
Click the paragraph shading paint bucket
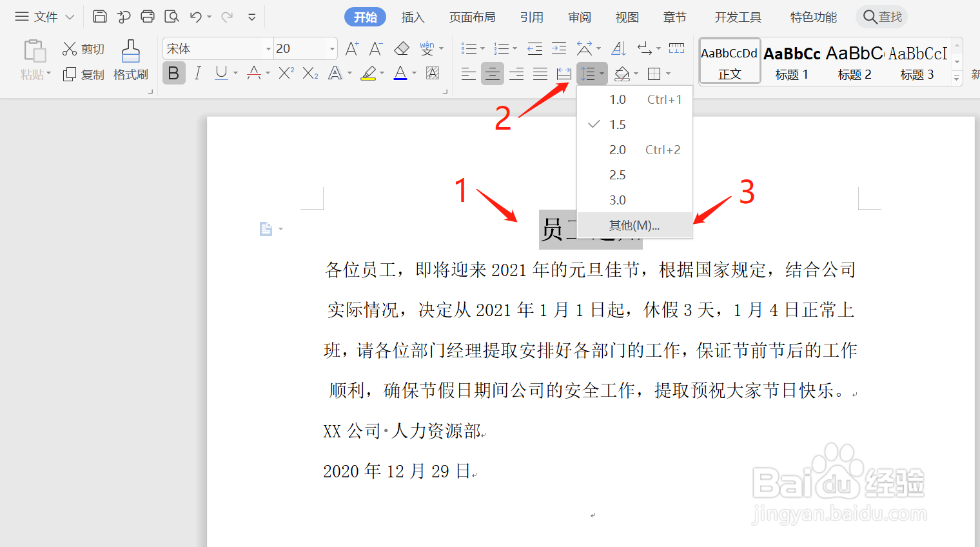[x=622, y=74]
